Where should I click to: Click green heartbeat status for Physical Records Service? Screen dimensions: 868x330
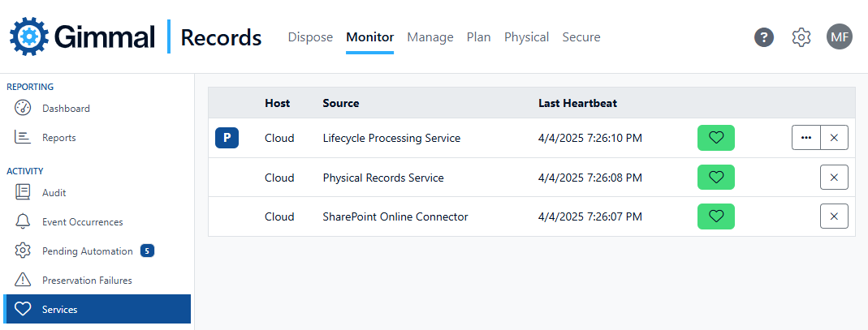[715, 178]
